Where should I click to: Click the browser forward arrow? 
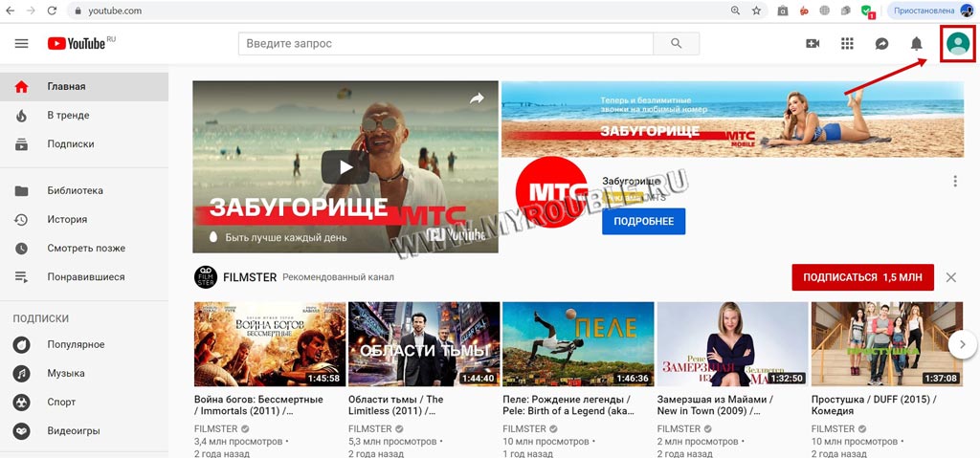click(x=31, y=11)
